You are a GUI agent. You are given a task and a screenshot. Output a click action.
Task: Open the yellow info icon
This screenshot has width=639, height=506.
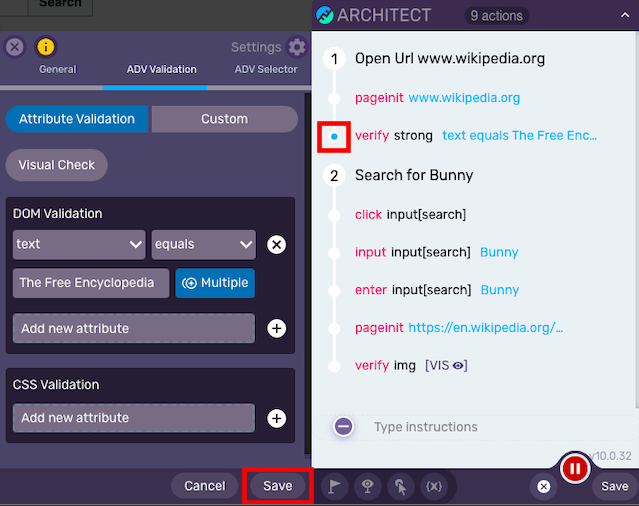tap(46, 47)
